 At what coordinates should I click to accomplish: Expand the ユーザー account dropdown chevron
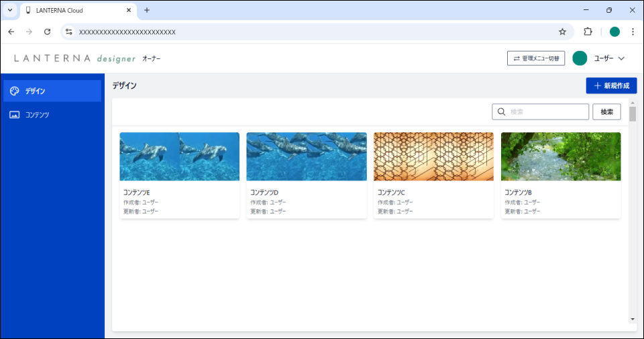coord(621,58)
